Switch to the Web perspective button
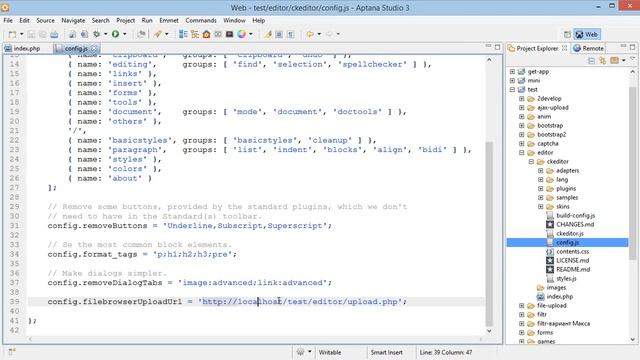This screenshot has width=640, height=360. click(x=587, y=34)
